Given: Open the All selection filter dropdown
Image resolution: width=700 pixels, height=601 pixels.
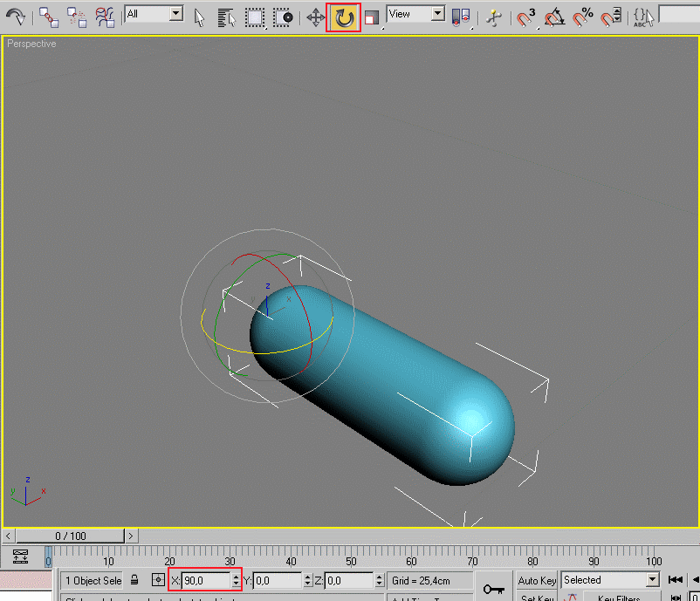Looking at the screenshot, I should (154, 14).
